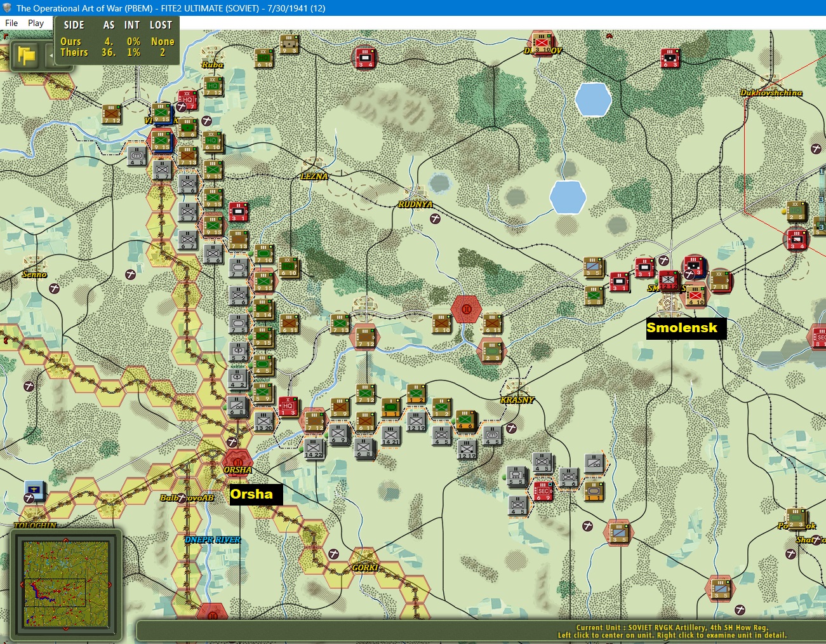Click the GORKI town label
This screenshot has width=826, height=644.
point(365,568)
